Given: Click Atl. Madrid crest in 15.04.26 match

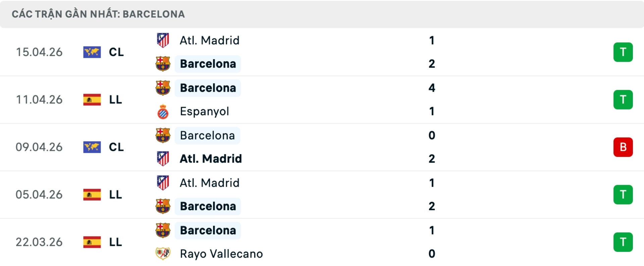Looking at the screenshot, I should [163, 40].
